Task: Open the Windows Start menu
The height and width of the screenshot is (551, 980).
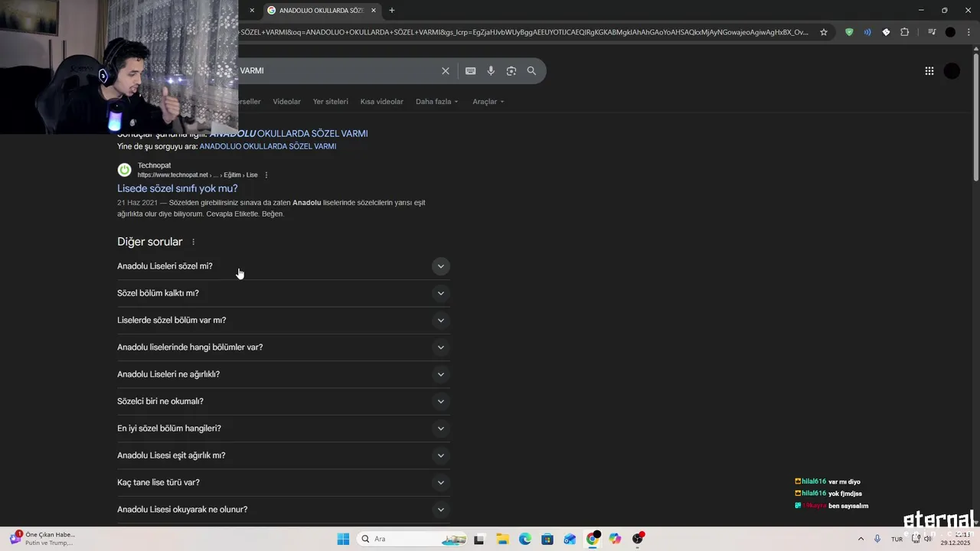Action: click(343, 539)
